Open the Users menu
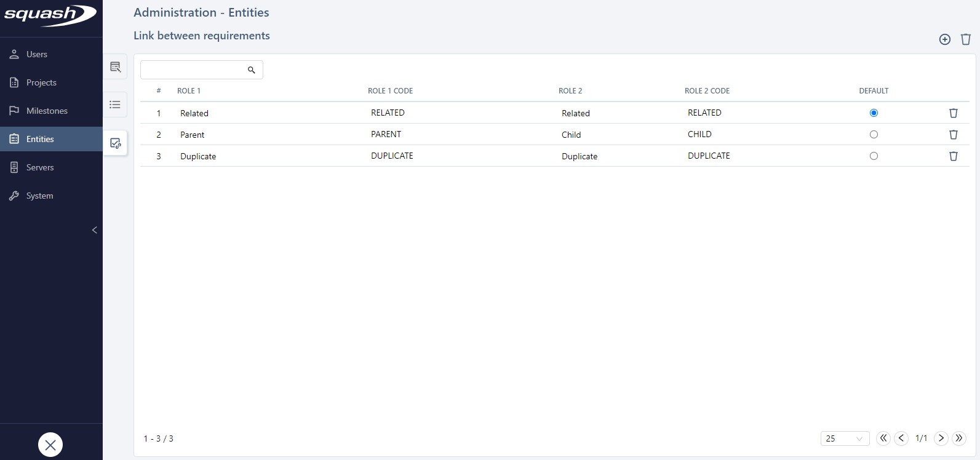The height and width of the screenshot is (460, 980). [37, 54]
